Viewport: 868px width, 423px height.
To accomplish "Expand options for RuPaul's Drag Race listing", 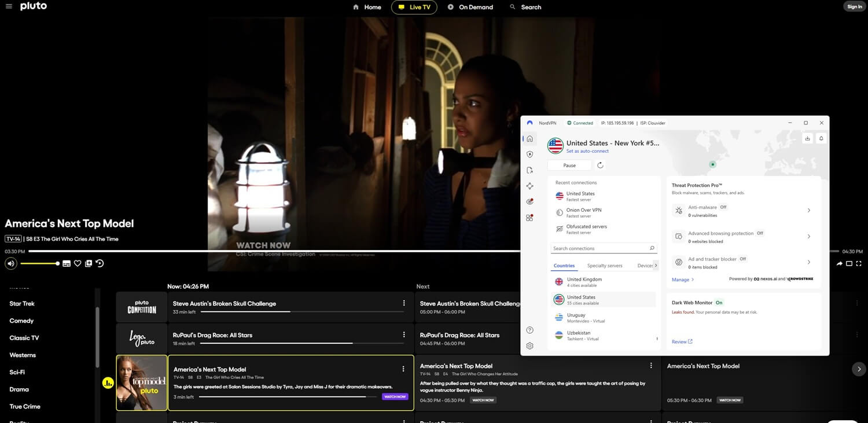I will click(403, 334).
